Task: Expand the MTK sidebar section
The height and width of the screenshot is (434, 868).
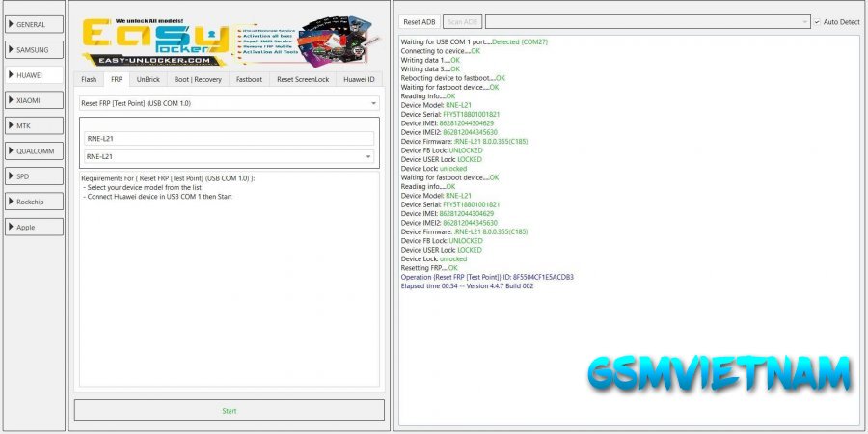Action: 35,125
